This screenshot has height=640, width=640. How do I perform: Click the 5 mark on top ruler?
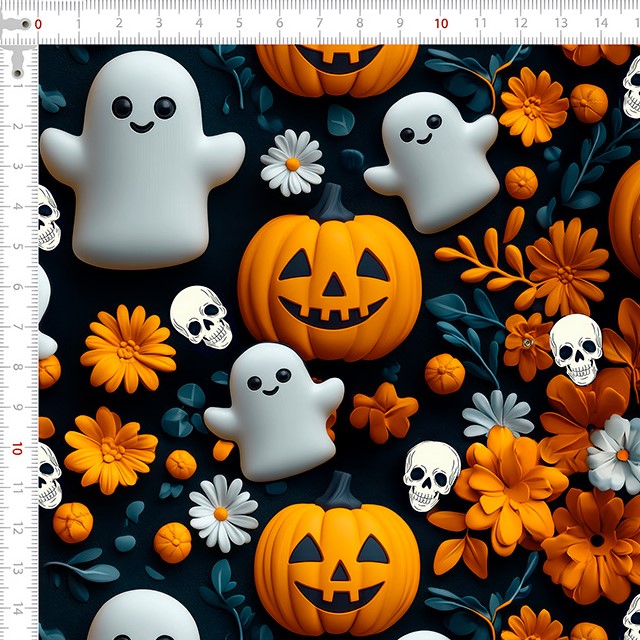click(239, 23)
